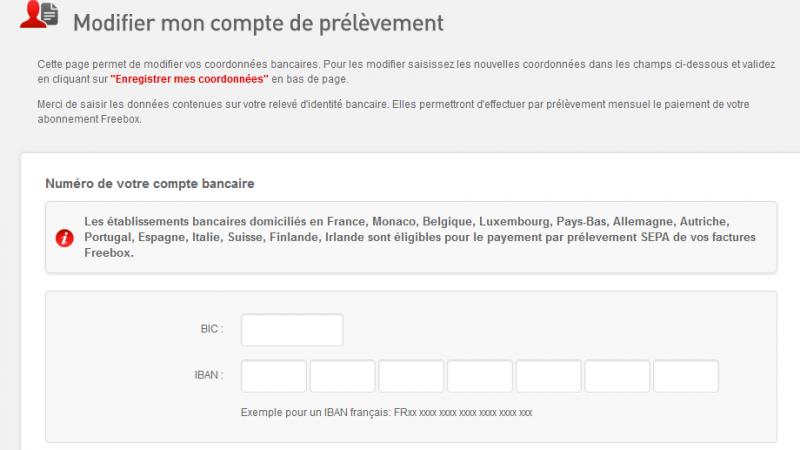
Task: Click the seventh (last) IBAN box
Action: 686,376
